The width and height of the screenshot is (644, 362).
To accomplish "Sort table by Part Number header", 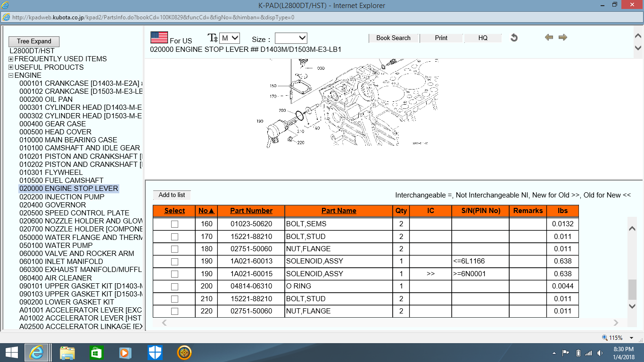I will (251, 211).
